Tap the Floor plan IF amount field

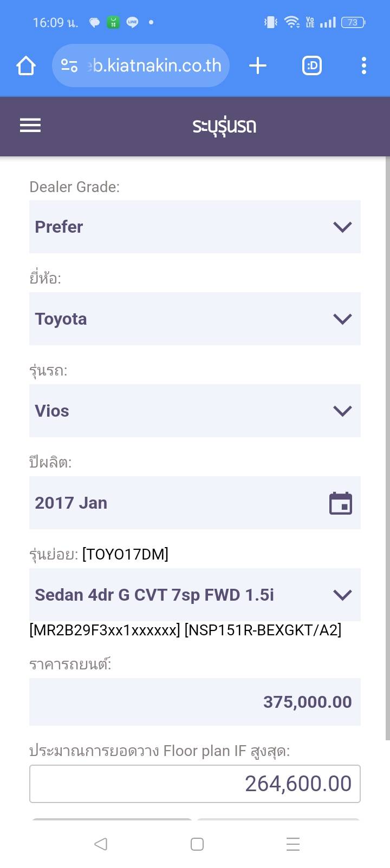(x=194, y=784)
